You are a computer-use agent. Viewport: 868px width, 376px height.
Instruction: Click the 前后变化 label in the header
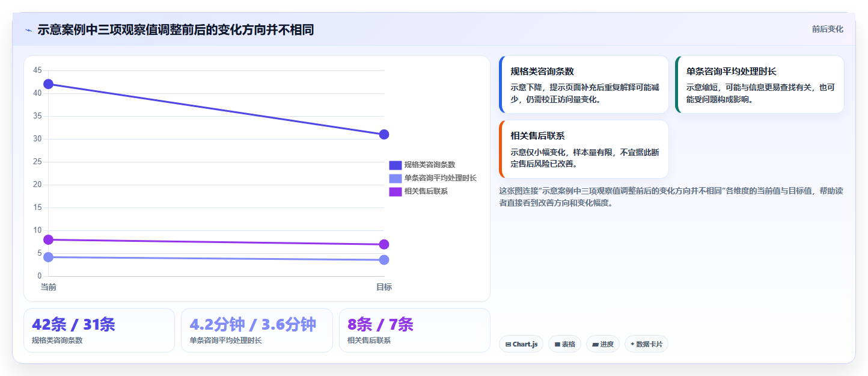coord(827,29)
